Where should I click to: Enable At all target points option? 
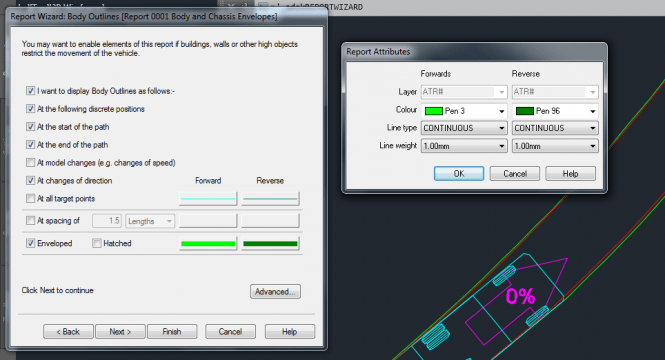point(31,198)
